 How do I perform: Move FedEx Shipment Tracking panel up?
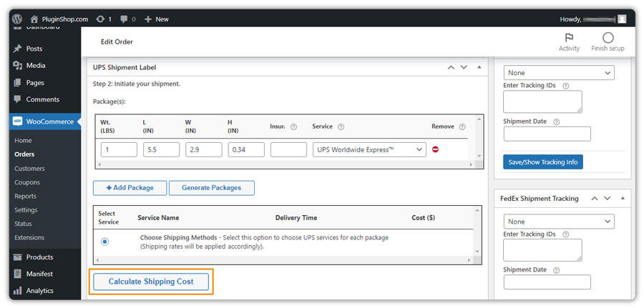[595, 199]
